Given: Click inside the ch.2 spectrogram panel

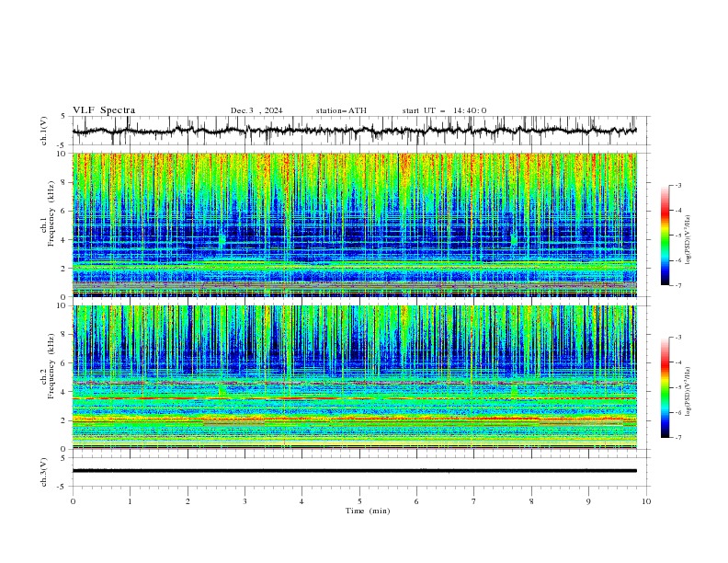Looking at the screenshot, I should point(355,377).
